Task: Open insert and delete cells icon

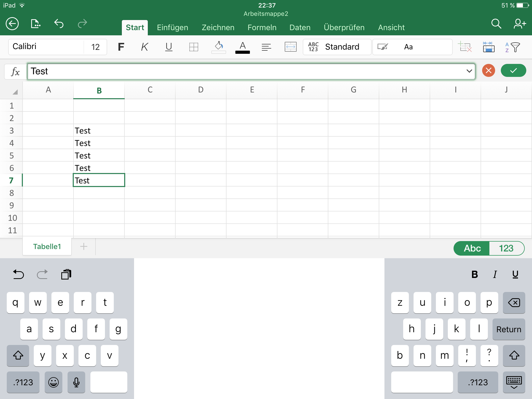Action: 464,47
